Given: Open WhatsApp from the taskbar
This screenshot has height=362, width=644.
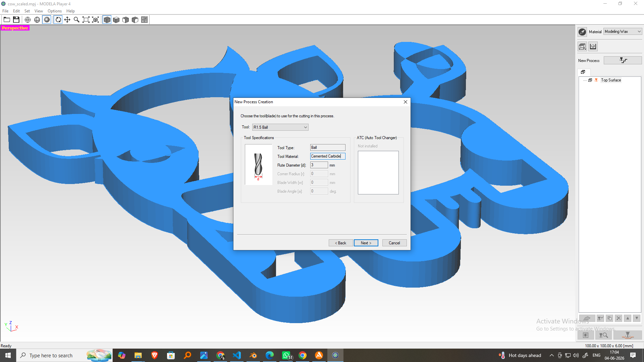Looking at the screenshot, I should click(x=287, y=355).
